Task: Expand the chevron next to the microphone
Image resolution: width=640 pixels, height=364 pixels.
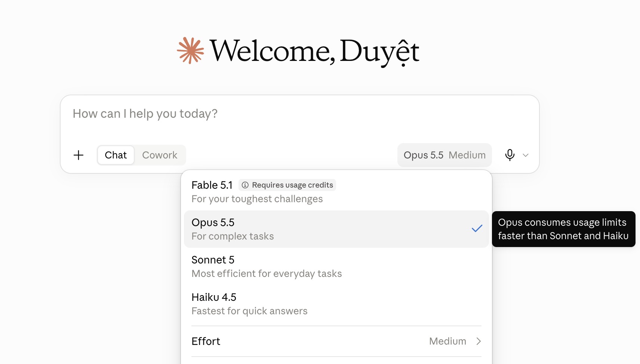Action: coord(526,155)
